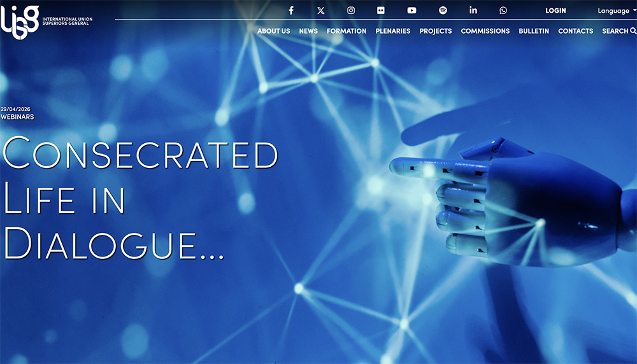Open the ABOUT US menu
Viewport: 637px width, 364px height.
[x=273, y=31]
